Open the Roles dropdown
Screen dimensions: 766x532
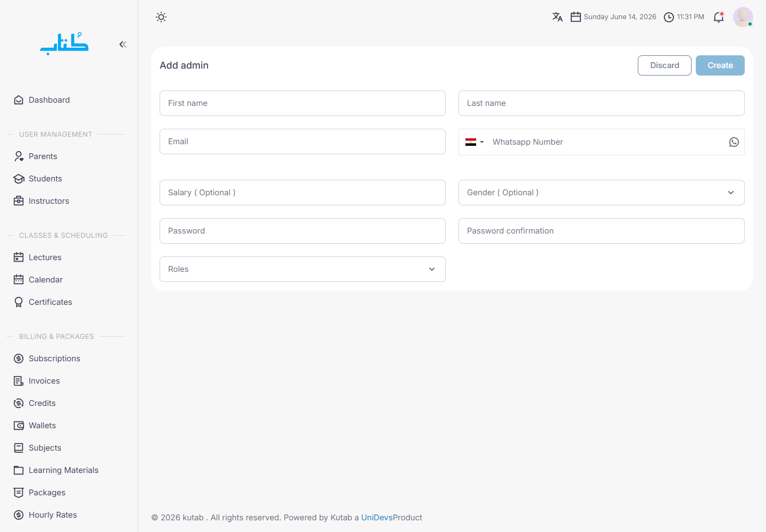point(303,269)
